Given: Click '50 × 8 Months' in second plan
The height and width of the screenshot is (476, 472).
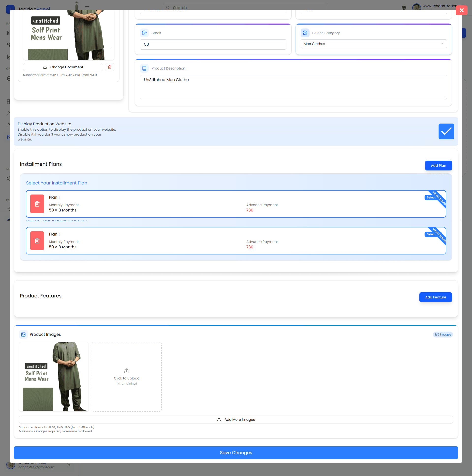Looking at the screenshot, I should click(x=63, y=247).
